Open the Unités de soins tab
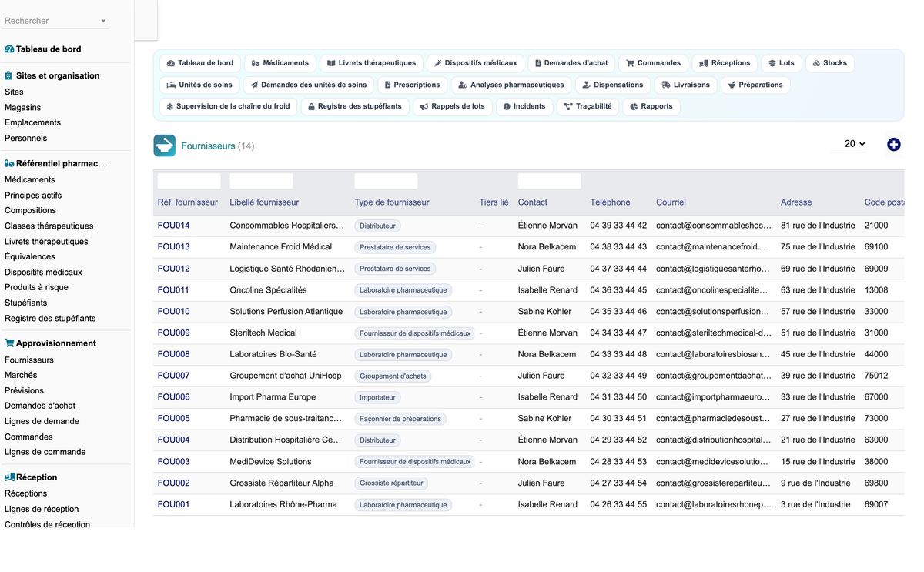This screenshot has height=572, width=924. (x=199, y=85)
